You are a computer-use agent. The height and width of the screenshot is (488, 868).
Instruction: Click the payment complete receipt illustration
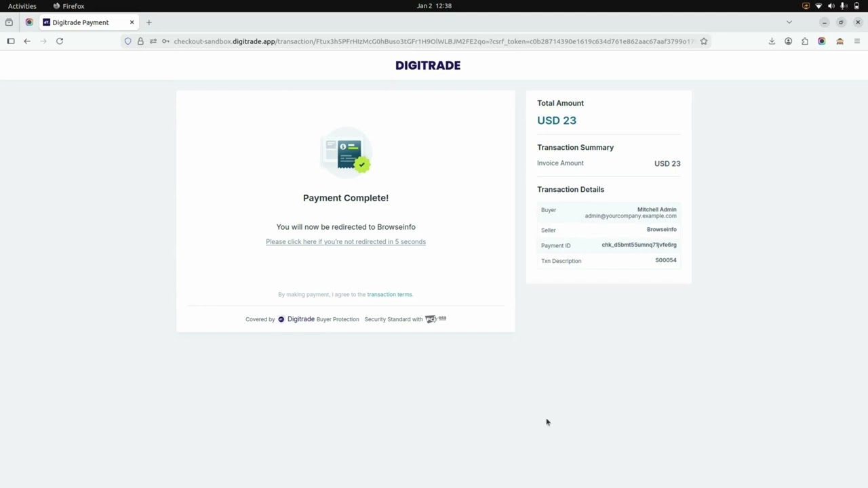346,154
